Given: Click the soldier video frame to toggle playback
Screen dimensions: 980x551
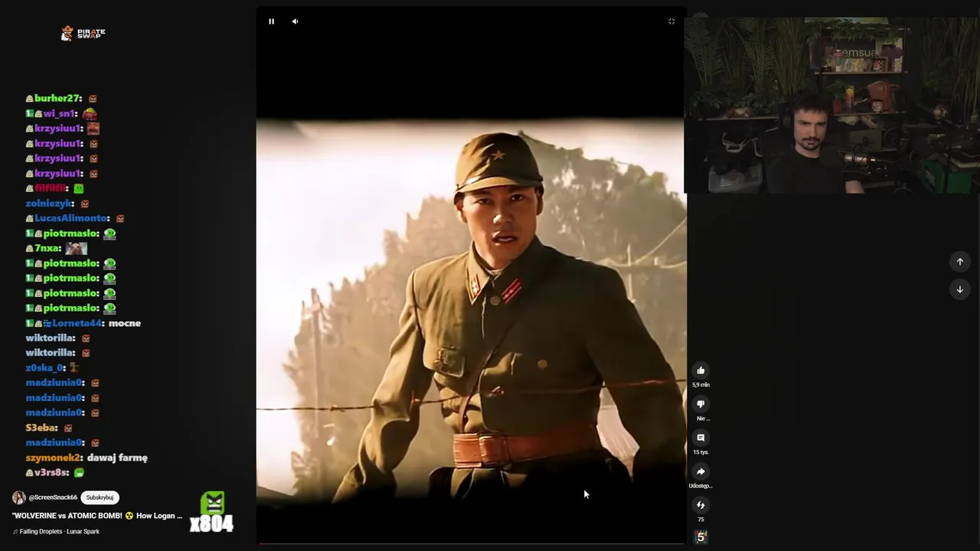Looking at the screenshot, I should 471,310.
